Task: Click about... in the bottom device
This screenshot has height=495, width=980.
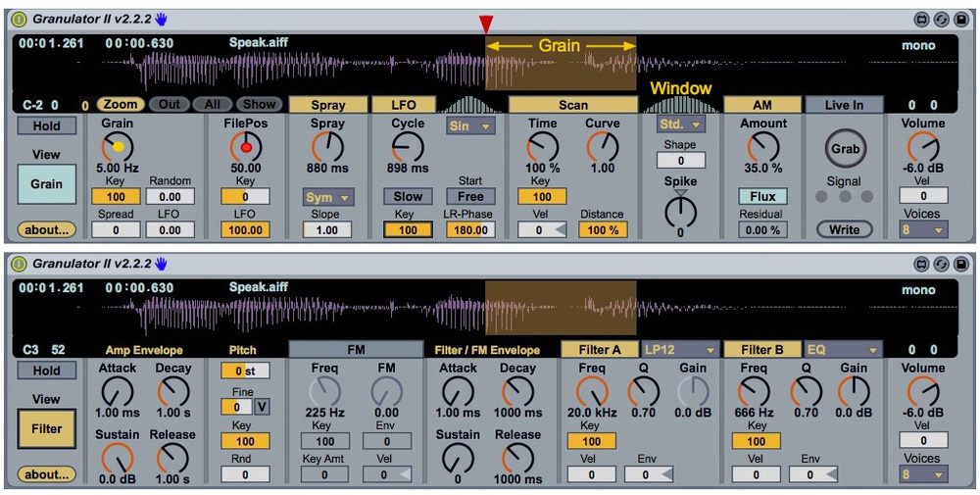Action: [x=46, y=474]
